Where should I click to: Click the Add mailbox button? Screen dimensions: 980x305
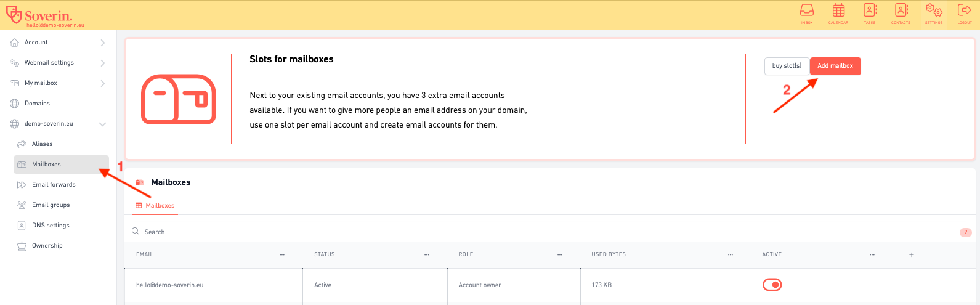tap(835, 66)
